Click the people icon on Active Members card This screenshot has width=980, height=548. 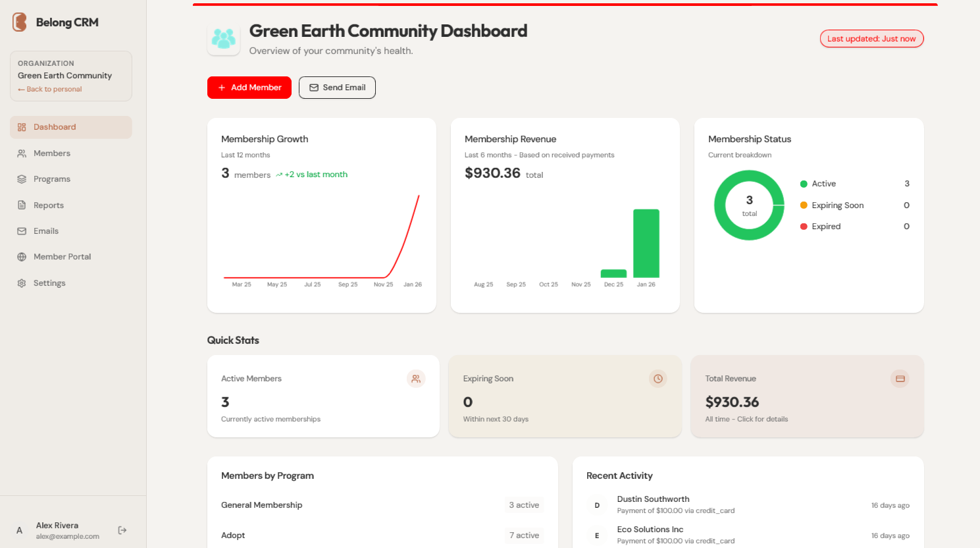(x=416, y=379)
